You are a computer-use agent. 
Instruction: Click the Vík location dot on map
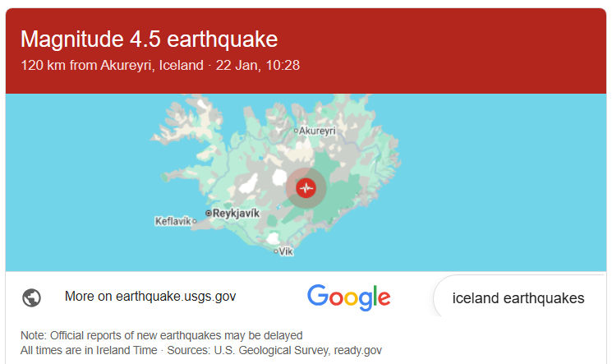pyautogui.click(x=276, y=251)
